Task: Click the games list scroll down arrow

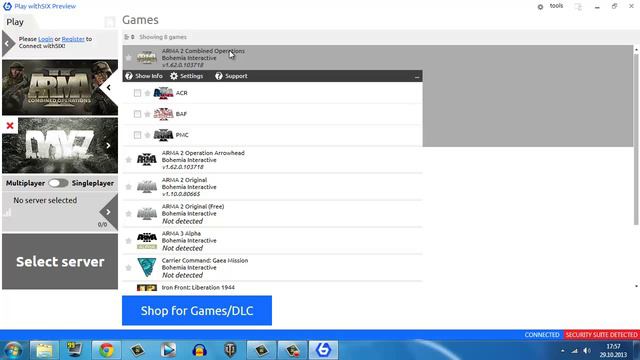Action: click(x=636, y=286)
